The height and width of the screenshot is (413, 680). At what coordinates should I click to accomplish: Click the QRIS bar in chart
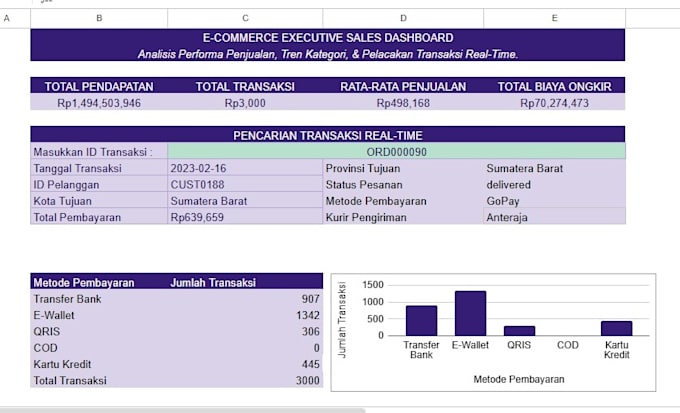pos(519,331)
